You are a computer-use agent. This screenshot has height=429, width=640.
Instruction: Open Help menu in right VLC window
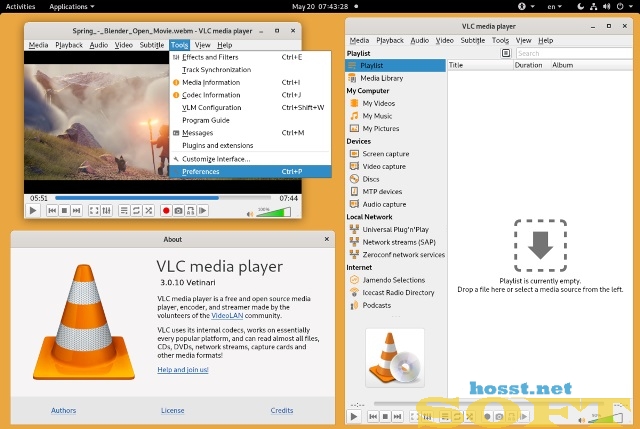546,40
